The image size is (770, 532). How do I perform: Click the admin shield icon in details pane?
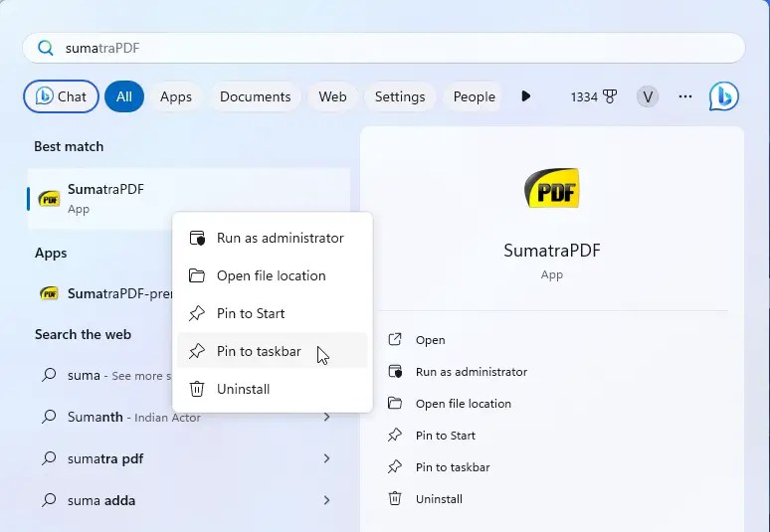point(395,372)
